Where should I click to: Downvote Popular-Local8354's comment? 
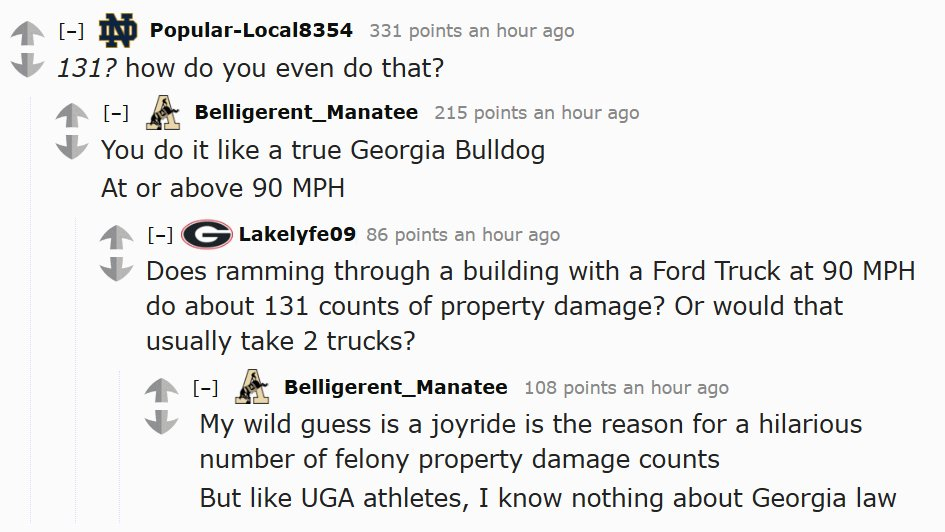click(27, 65)
